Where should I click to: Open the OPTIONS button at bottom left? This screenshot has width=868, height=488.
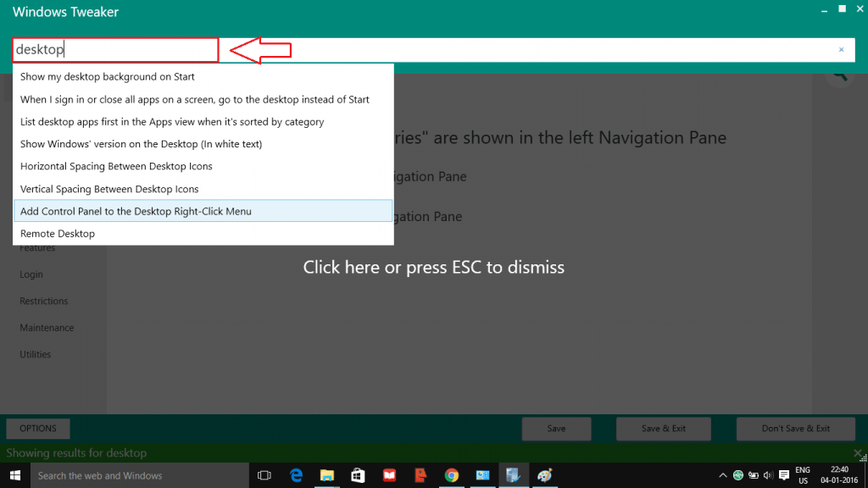pyautogui.click(x=37, y=429)
